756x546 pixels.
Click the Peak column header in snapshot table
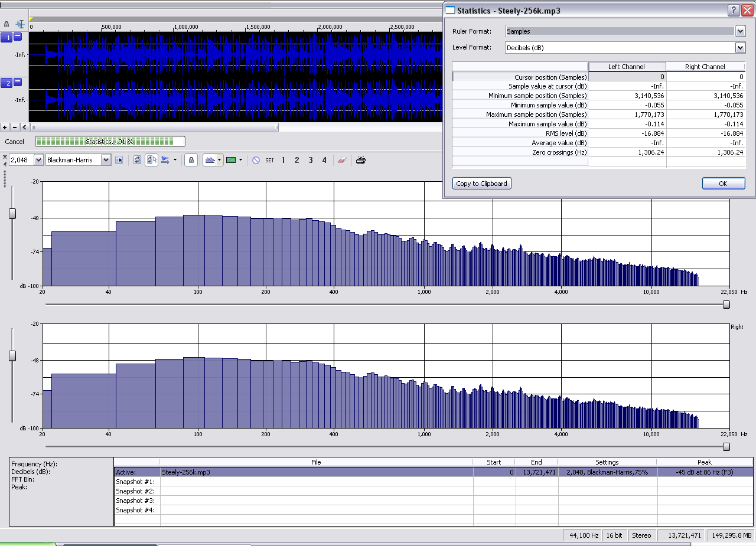tap(705, 462)
